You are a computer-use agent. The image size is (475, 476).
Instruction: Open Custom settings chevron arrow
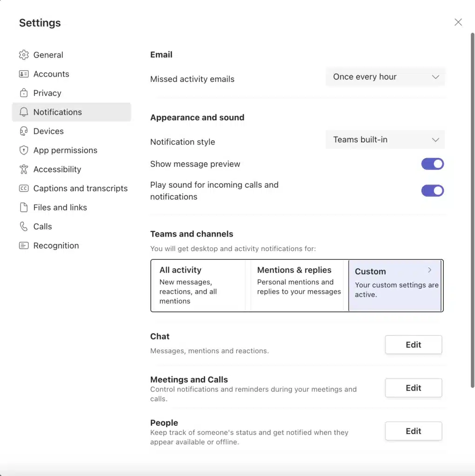pyautogui.click(x=429, y=270)
